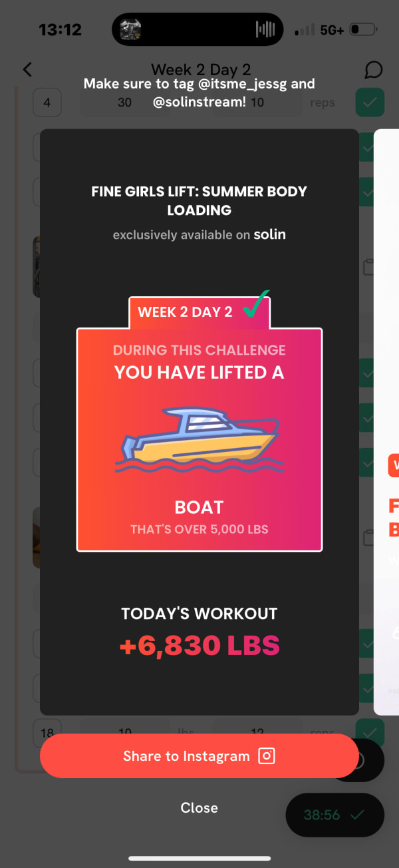Close the challenge summary overlay

click(x=199, y=807)
